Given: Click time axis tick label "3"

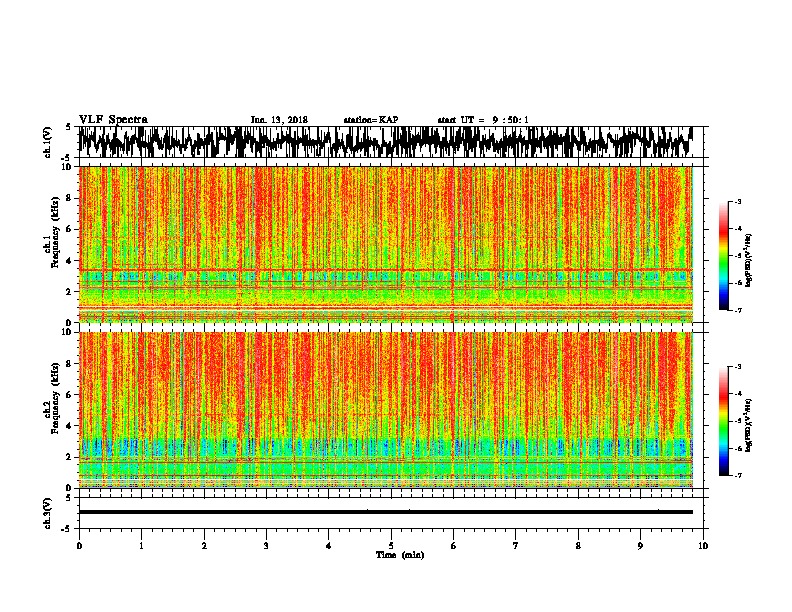Looking at the screenshot, I should pos(266,546).
